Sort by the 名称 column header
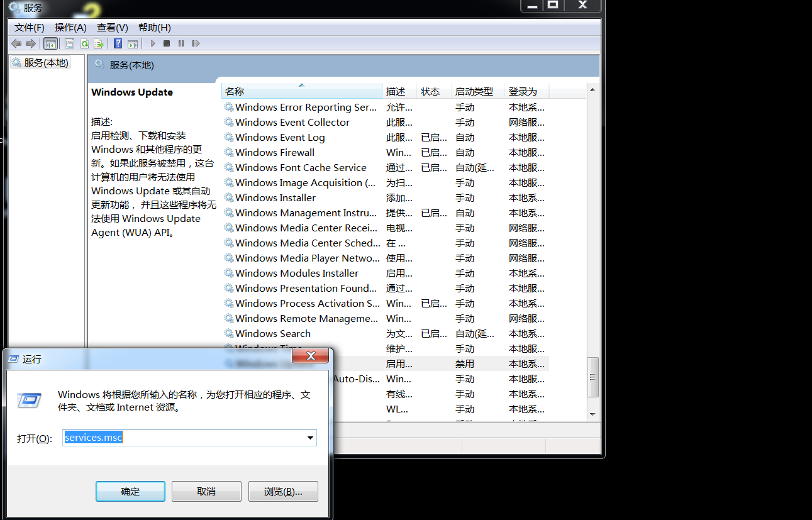 pyautogui.click(x=302, y=91)
